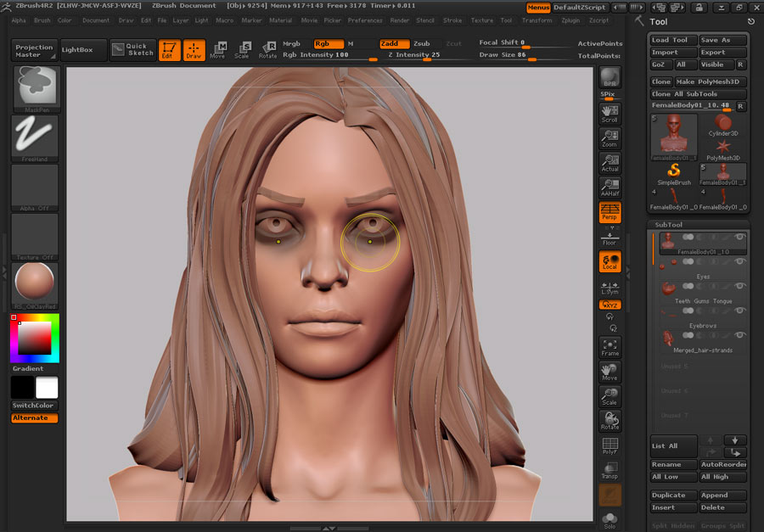Toggle the Floor grid

pyautogui.click(x=610, y=238)
